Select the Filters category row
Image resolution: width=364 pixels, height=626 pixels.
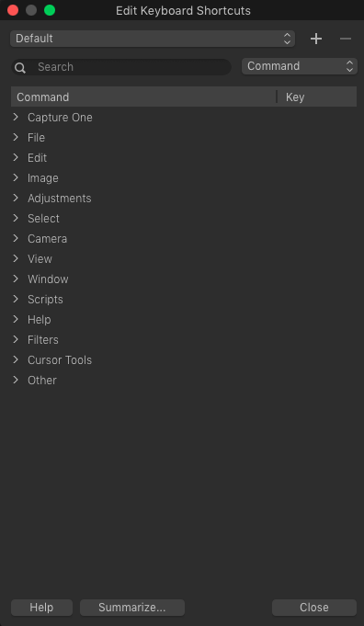[184, 340]
